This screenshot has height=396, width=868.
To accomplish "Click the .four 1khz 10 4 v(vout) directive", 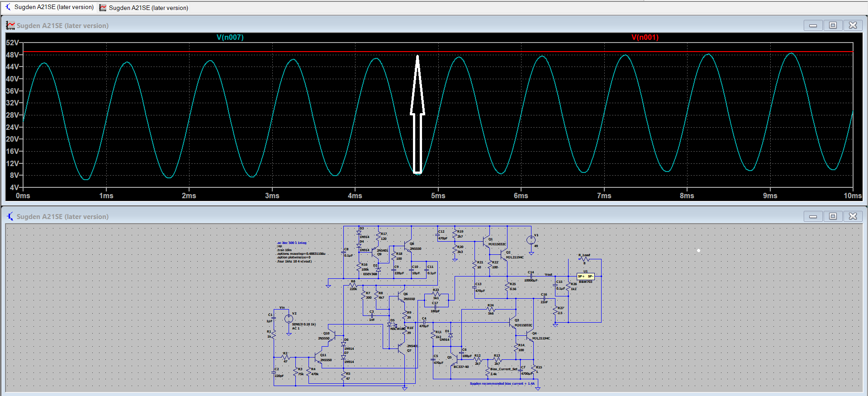I will point(294,261).
